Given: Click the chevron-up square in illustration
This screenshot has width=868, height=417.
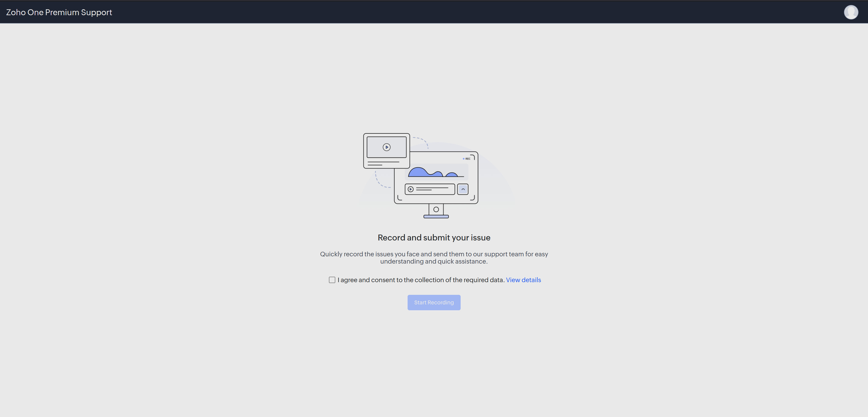Looking at the screenshot, I should pyautogui.click(x=463, y=189).
